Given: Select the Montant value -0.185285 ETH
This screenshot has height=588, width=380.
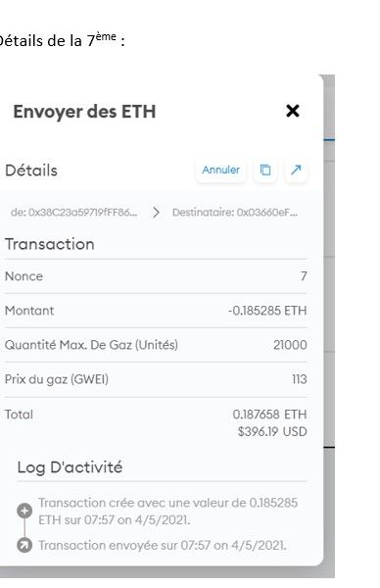Looking at the screenshot, I should coord(267,311).
